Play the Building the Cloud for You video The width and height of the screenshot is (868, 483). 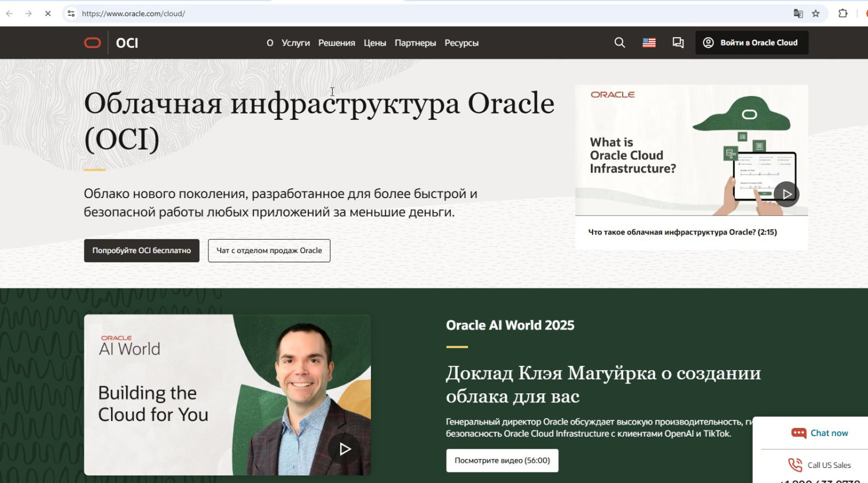tap(344, 449)
